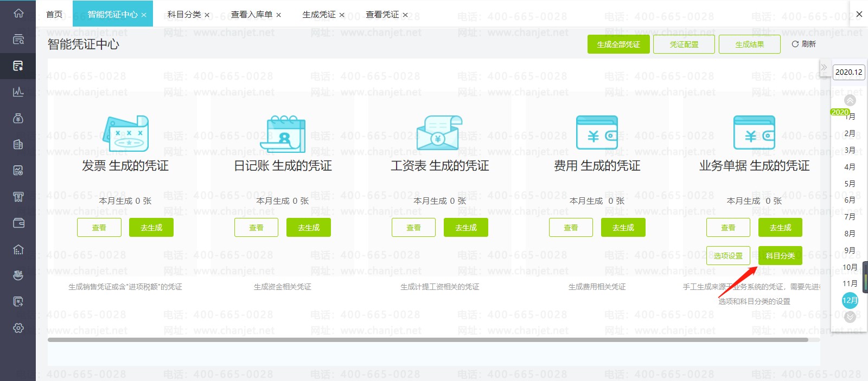
Task: Click the 2020.12 period field
Action: 849,72
